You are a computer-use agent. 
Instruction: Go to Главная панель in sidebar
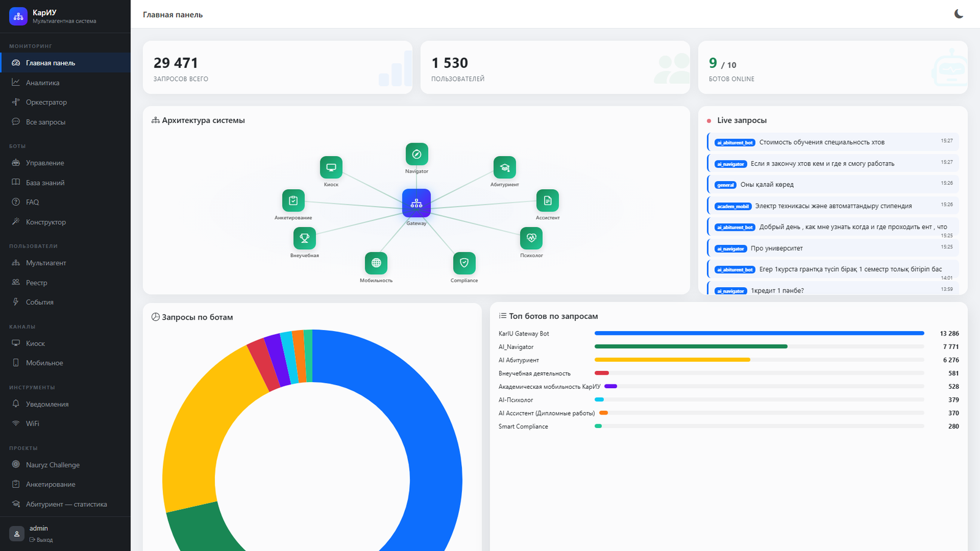tap(65, 62)
